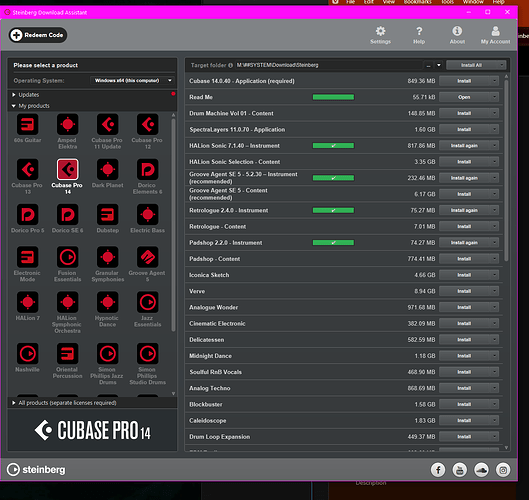Open the Help question mark icon
529x500 pixels.
(x=419, y=31)
